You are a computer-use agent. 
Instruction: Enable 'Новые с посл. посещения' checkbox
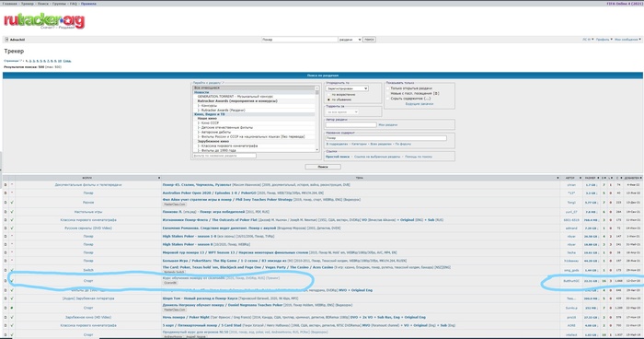tap(387, 93)
